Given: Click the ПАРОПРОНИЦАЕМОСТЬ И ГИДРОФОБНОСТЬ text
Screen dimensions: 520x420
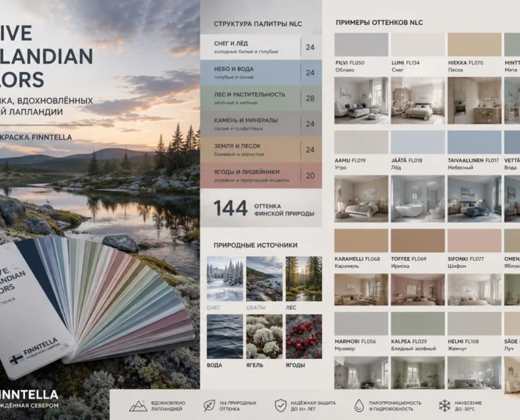Looking at the screenshot, I should pos(395,406).
